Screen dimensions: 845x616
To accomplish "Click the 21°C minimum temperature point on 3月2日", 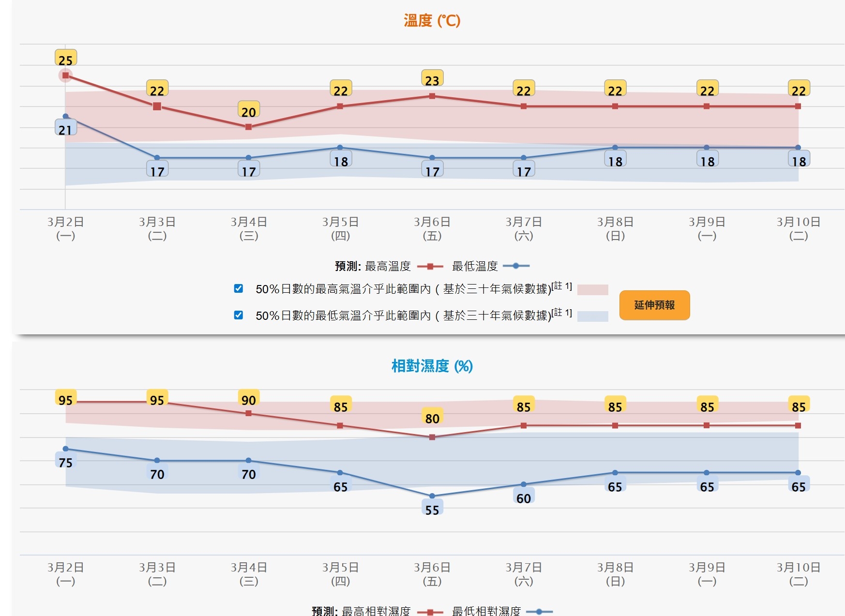I will 65,117.
